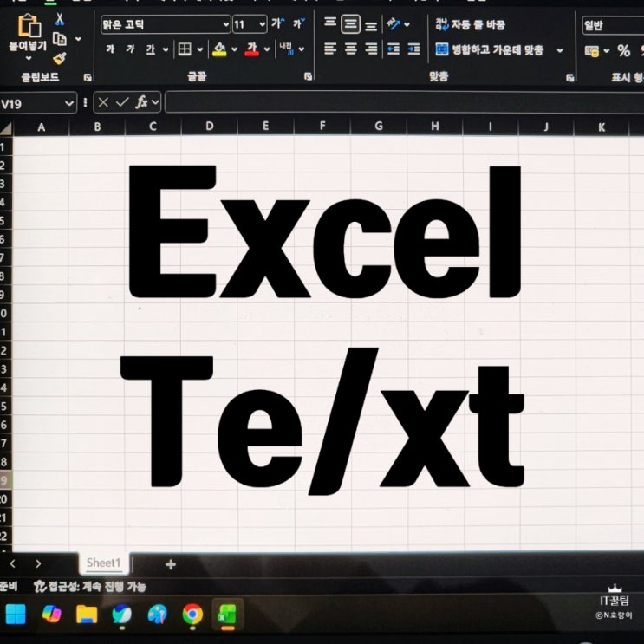Align text to middle vertically
The width and height of the screenshot is (644, 644).
(350, 24)
